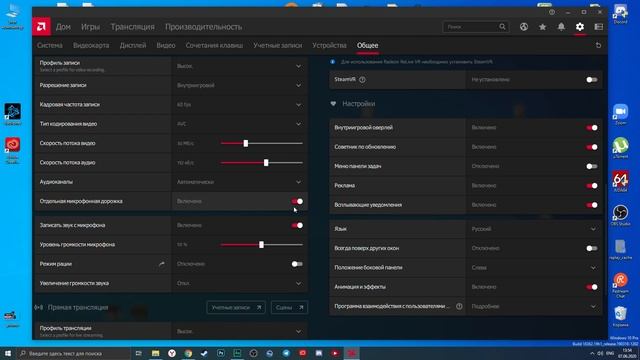Click the Windows Start button
Image resolution: width=640 pixels, height=360 pixels.
coord(7,353)
